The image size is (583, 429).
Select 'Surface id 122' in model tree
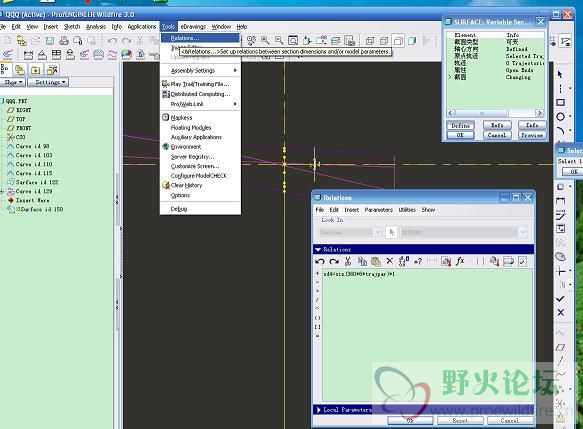click(37, 182)
